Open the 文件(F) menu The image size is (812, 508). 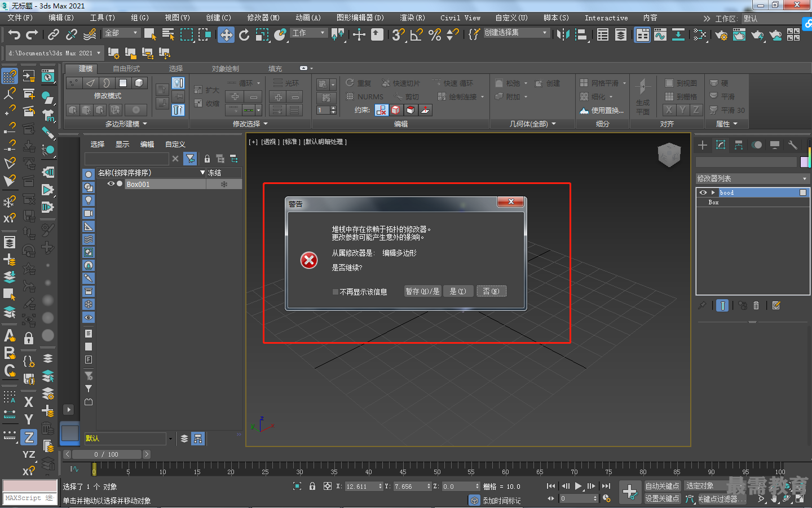[20, 18]
